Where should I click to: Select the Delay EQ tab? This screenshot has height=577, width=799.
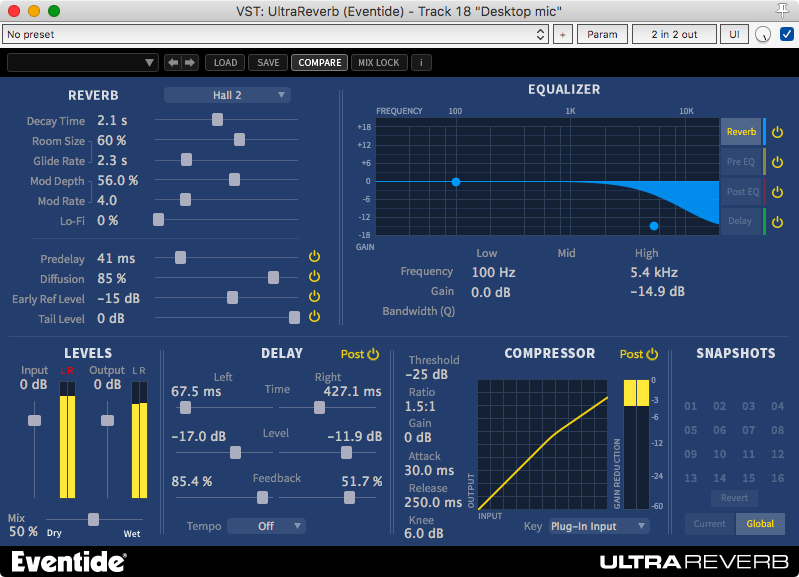[x=741, y=221]
